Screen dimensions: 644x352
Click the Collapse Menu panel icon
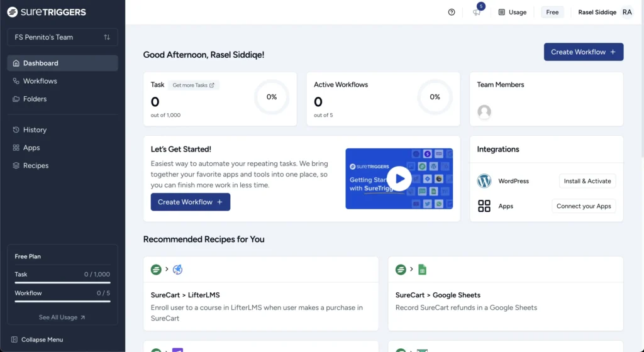[14, 339]
